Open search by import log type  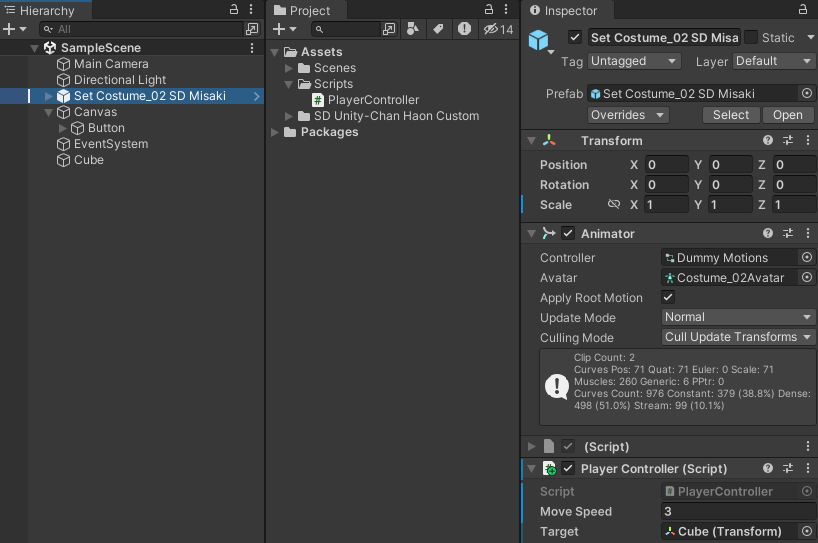[464, 29]
